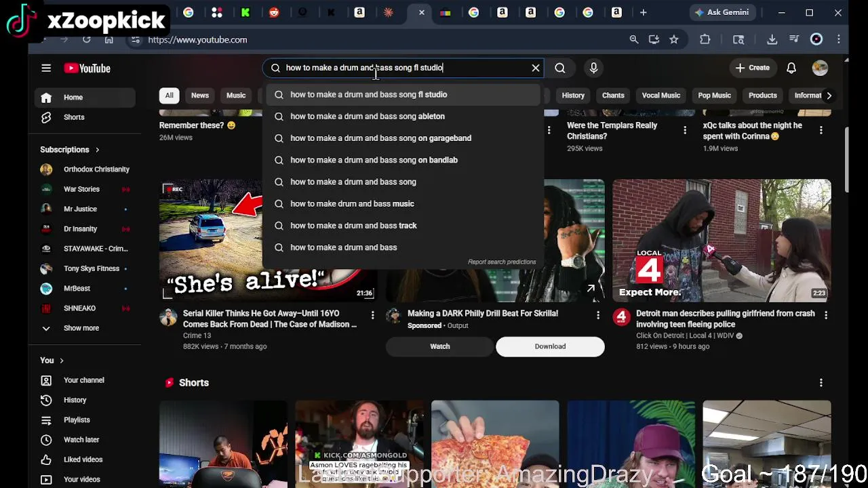Start voice search with the microphone icon

coord(593,68)
